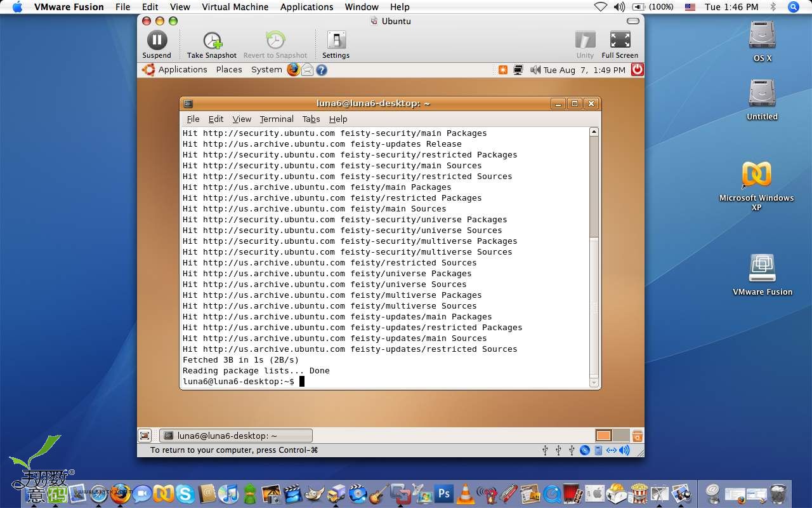Select the luna6@luna6-desktop taskbar button
812x508 pixels.
[x=235, y=436]
